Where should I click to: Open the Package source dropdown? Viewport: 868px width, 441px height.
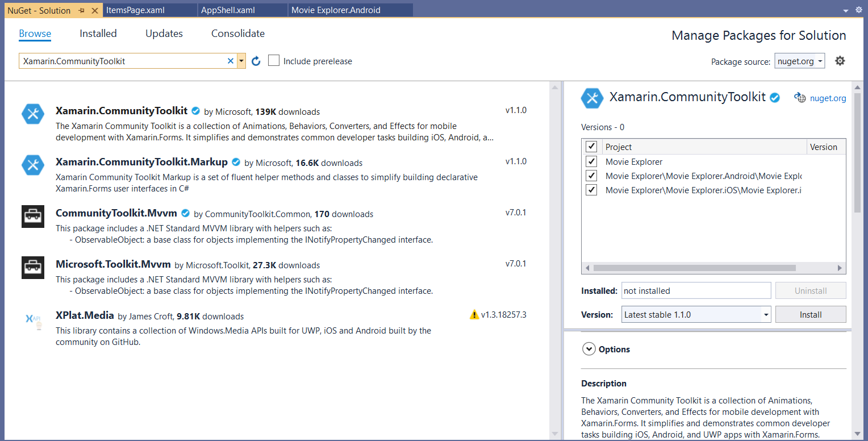pos(799,61)
